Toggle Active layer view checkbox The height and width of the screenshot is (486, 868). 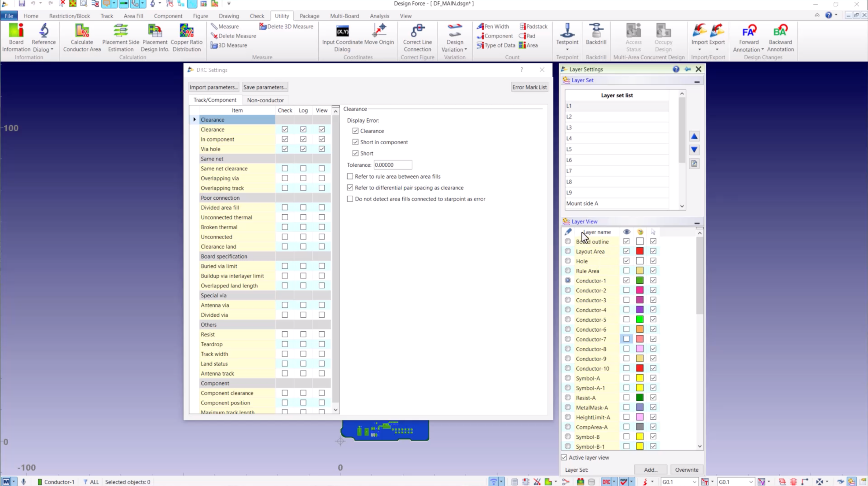pyautogui.click(x=564, y=457)
